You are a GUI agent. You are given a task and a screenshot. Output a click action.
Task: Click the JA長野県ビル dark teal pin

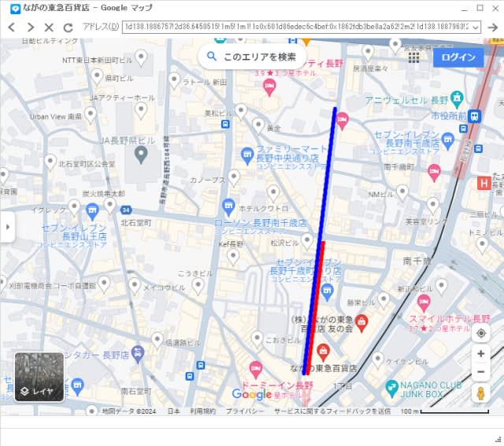pyautogui.click(x=141, y=154)
